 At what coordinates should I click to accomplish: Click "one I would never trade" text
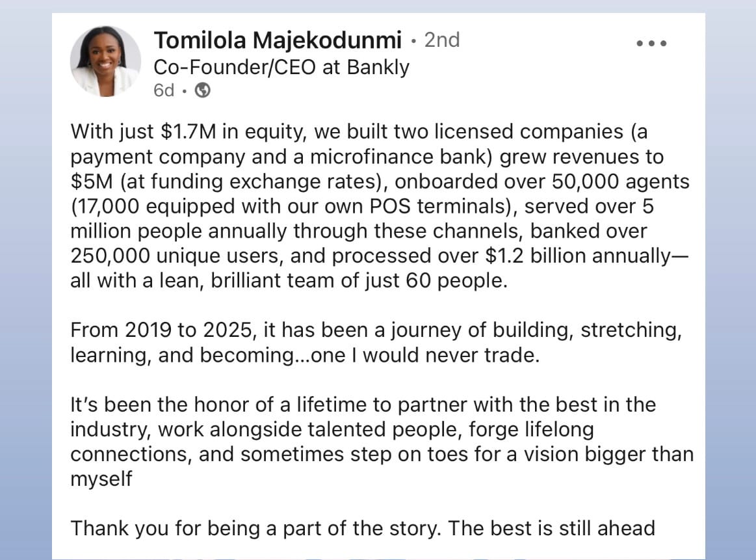click(425, 356)
